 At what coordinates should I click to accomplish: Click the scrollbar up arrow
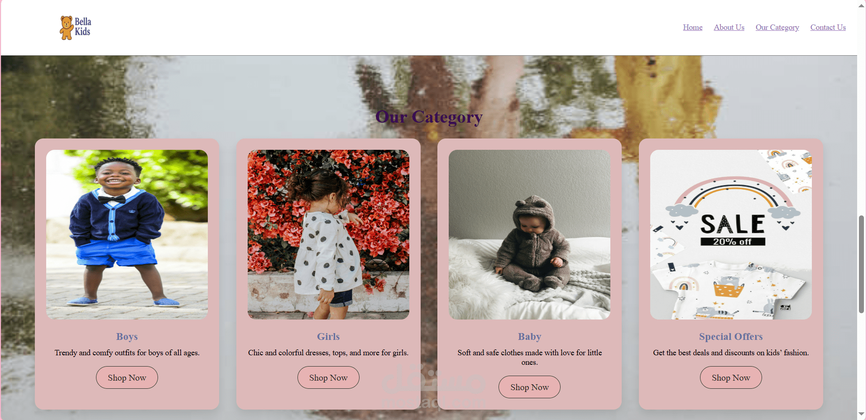861,5
